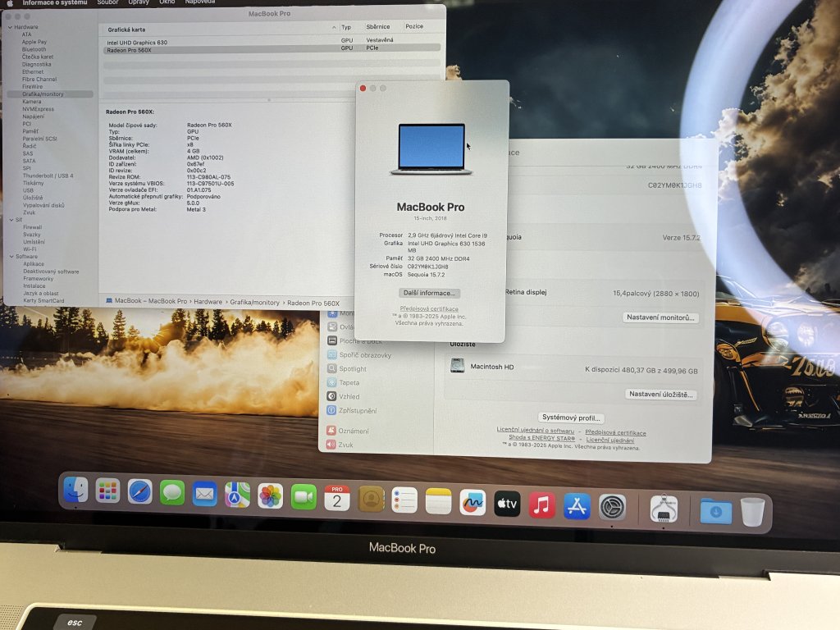Open Music app in dock

[541, 504]
